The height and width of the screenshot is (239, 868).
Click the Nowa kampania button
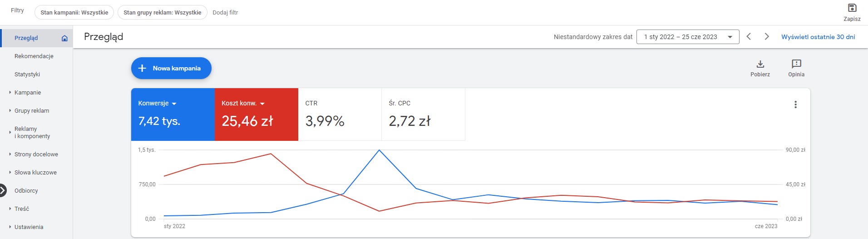pyautogui.click(x=171, y=68)
